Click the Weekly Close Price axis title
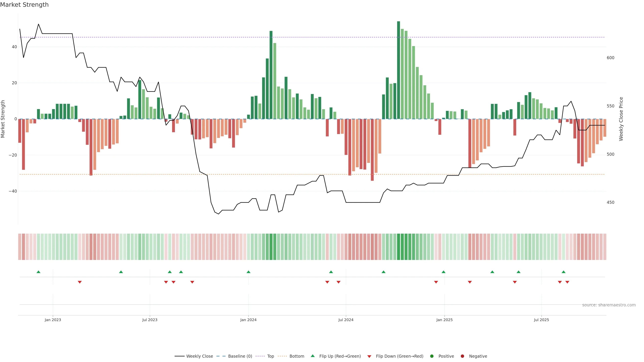This screenshot has width=644, height=362. point(621,119)
